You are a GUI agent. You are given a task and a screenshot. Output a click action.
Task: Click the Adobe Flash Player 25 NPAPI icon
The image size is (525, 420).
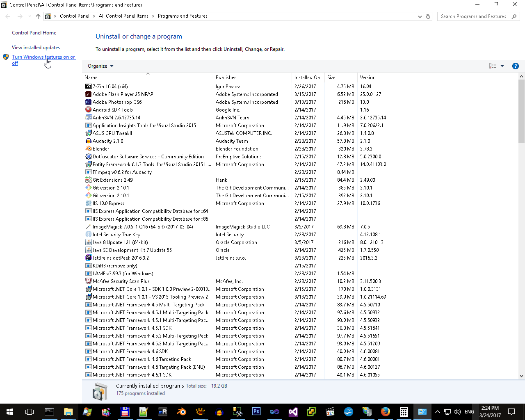point(88,94)
